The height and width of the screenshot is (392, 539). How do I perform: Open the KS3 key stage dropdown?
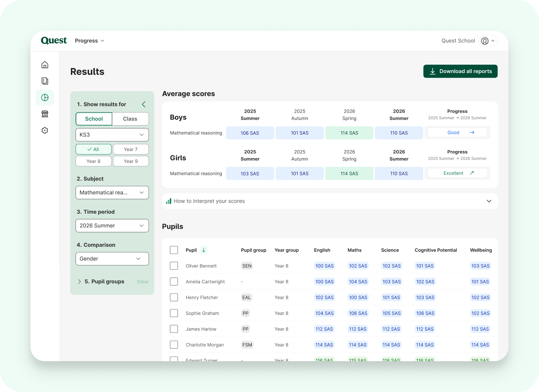[x=112, y=135]
